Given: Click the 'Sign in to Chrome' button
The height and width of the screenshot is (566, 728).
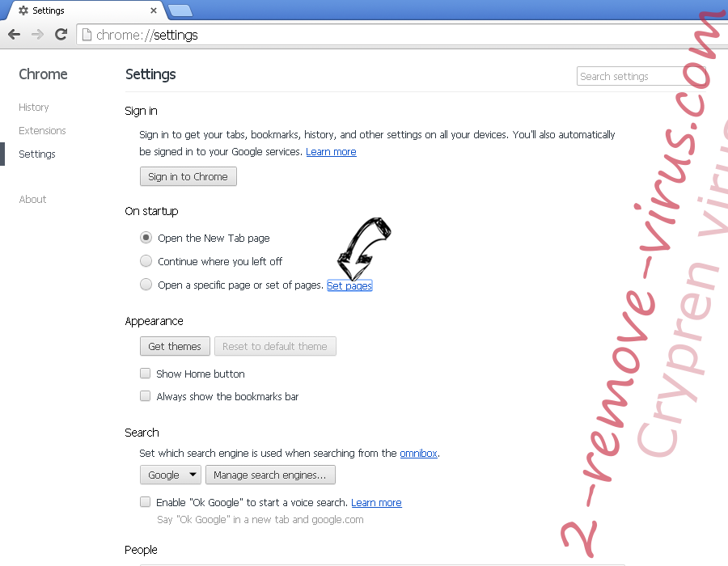Looking at the screenshot, I should [188, 176].
